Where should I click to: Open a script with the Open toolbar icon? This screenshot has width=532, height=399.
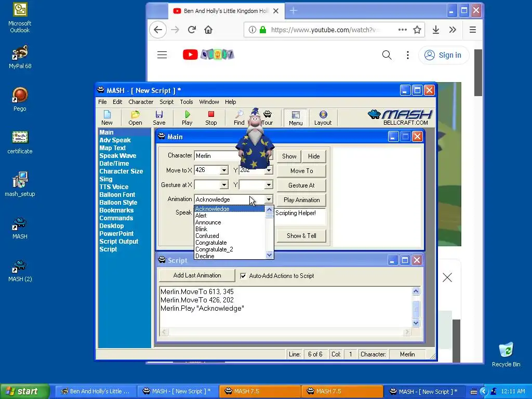(x=135, y=117)
